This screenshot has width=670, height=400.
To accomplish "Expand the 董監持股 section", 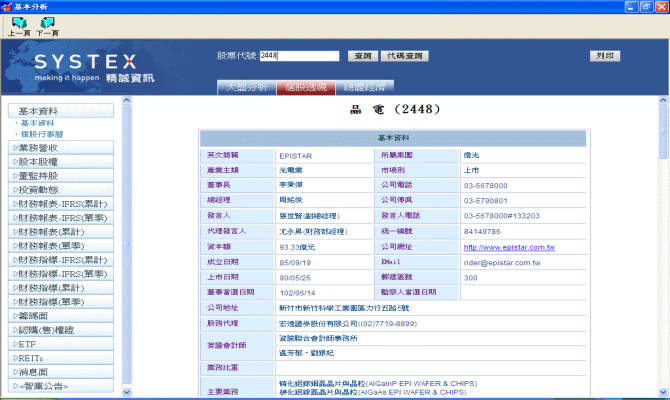I will pos(61,176).
